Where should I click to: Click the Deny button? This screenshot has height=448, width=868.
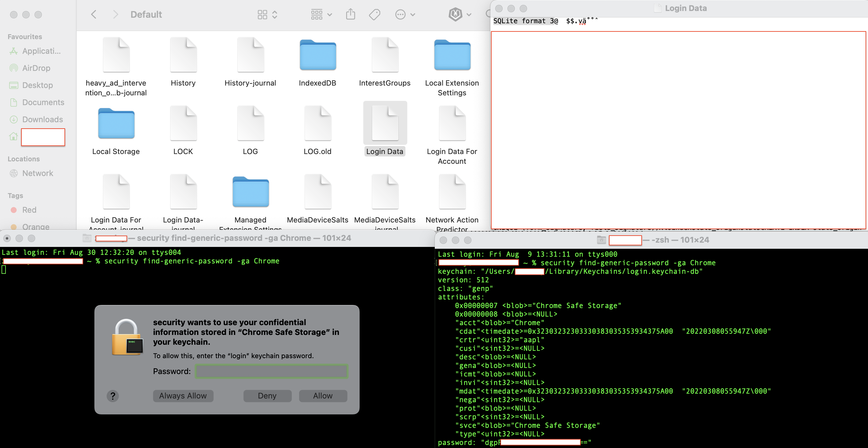267,396
